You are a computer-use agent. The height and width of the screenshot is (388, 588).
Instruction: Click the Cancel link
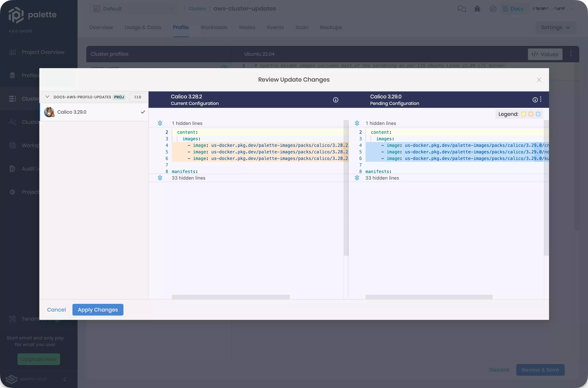(56, 309)
